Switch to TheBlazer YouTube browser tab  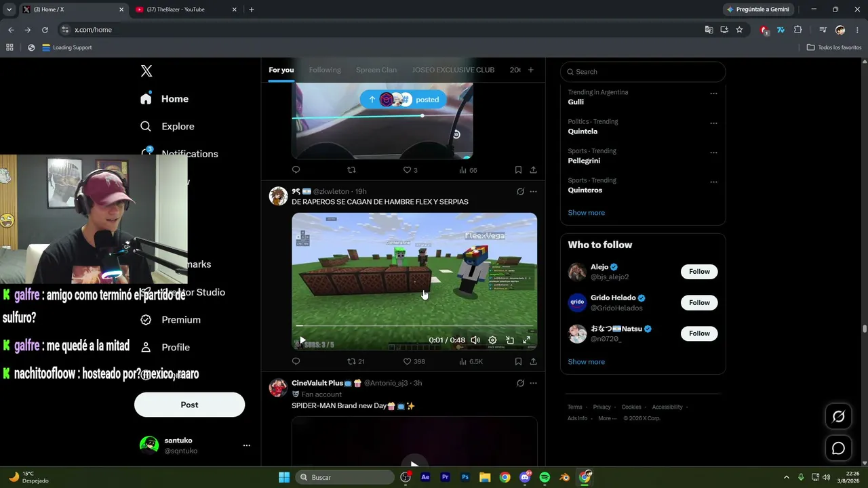pyautogui.click(x=185, y=9)
